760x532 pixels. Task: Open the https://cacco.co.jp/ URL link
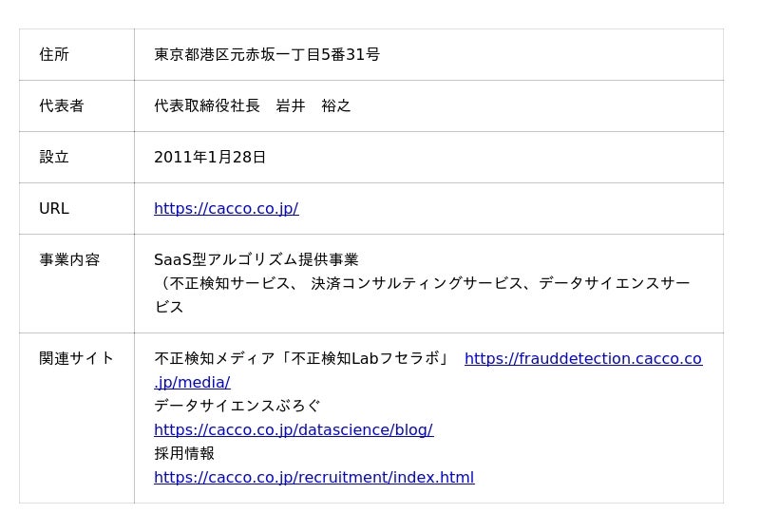pyautogui.click(x=226, y=209)
